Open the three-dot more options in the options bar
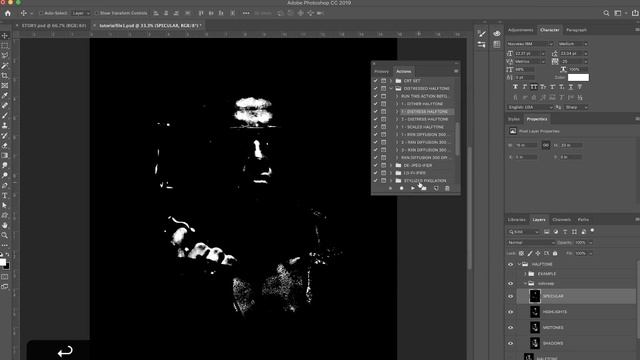 coord(246,13)
